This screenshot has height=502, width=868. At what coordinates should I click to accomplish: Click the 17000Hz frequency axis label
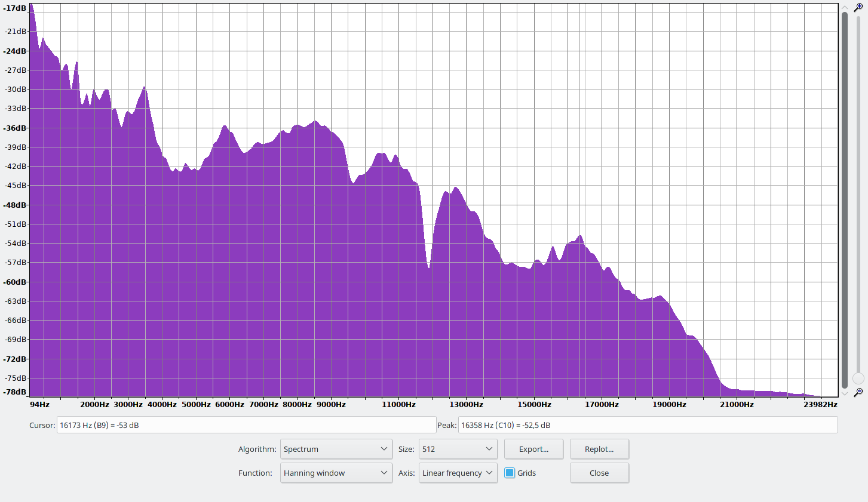[x=602, y=404]
